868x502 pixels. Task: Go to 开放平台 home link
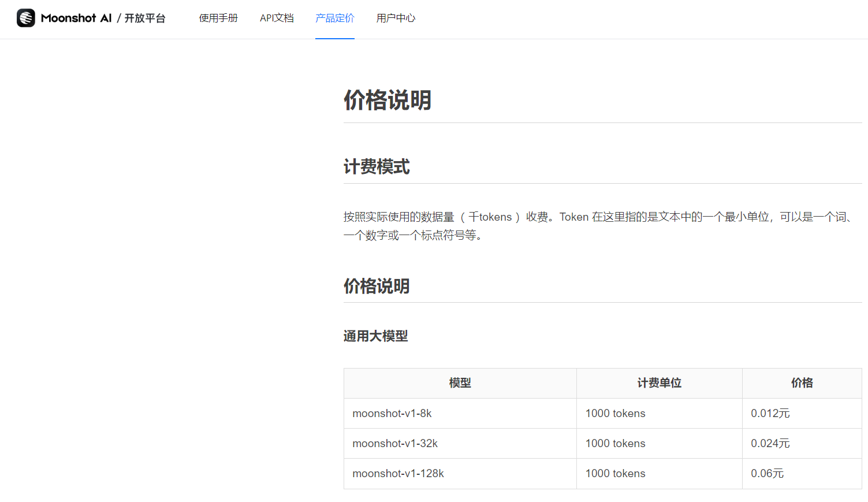(145, 18)
